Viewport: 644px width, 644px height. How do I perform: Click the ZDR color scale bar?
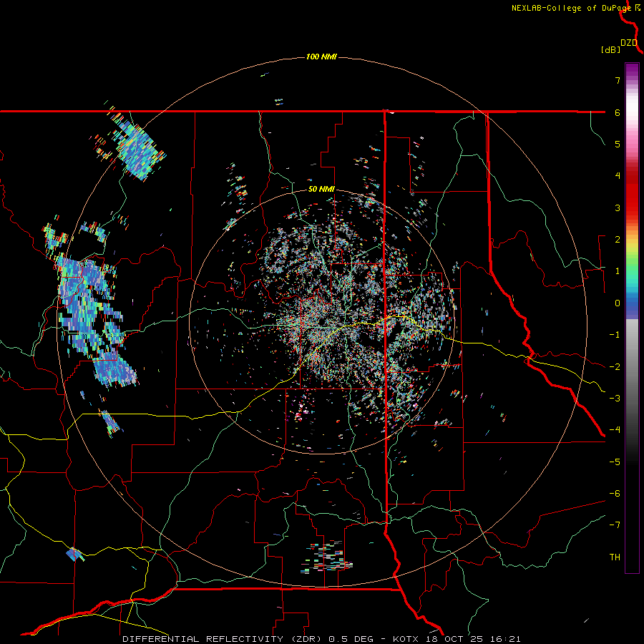pyautogui.click(x=632, y=318)
